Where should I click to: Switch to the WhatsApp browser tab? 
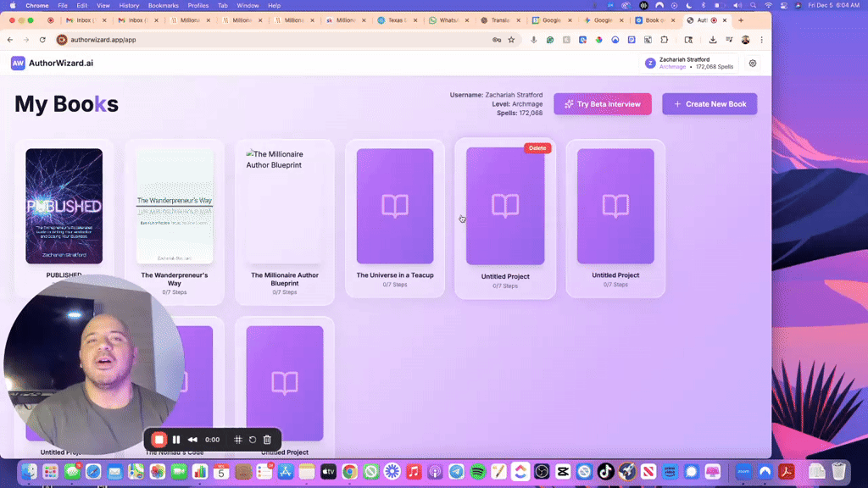448,20
